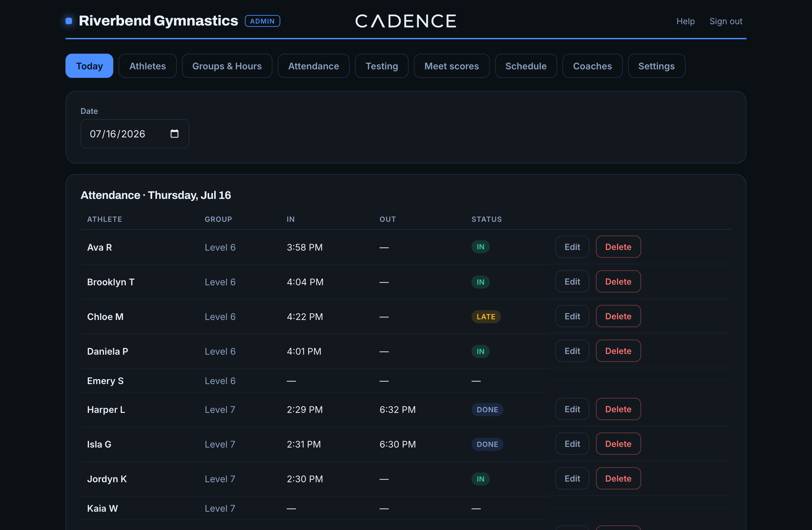Click the athlete name Daniela P
Screen dimensions: 812x530
pyautogui.click(x=108, y=351)
